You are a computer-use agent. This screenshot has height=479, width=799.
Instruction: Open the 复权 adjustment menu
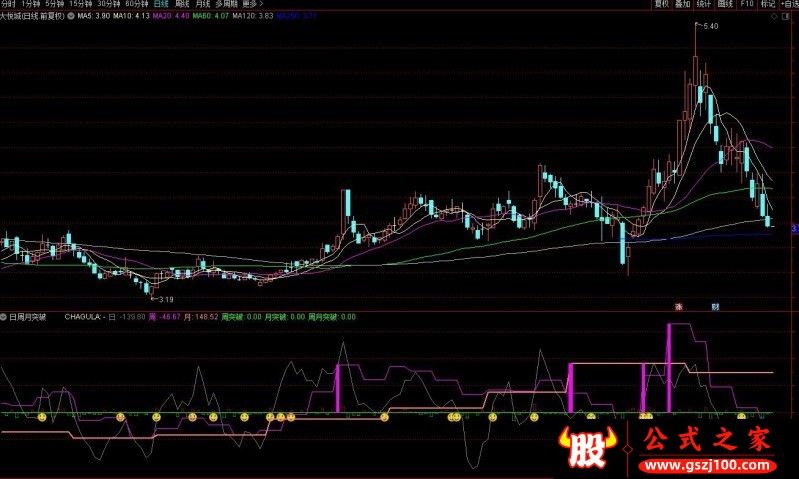coord(661,4)
